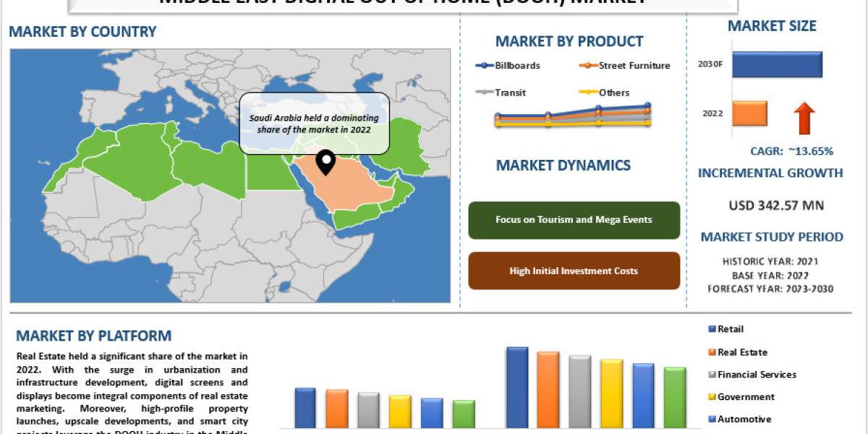Image resolution: width=868 pixels, height=434 pixels.
Task: Click the red upward growth arrow
Action: (805, 118)
